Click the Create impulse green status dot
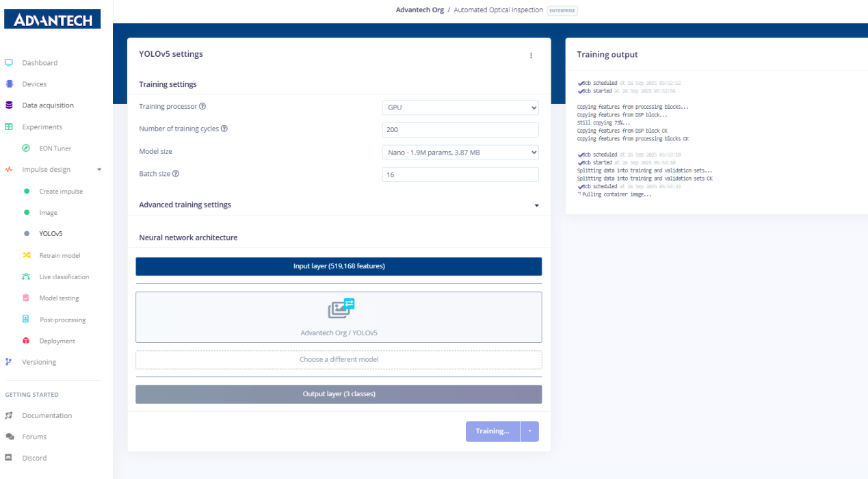This screenshot has height=479, width=868. pos(27,191)
